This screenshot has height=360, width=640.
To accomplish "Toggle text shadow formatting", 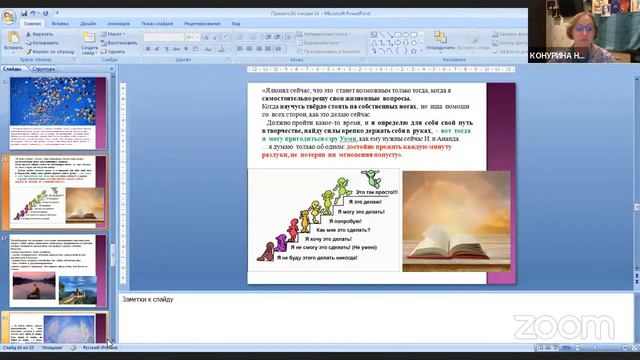I will click(x=186, y=49).
